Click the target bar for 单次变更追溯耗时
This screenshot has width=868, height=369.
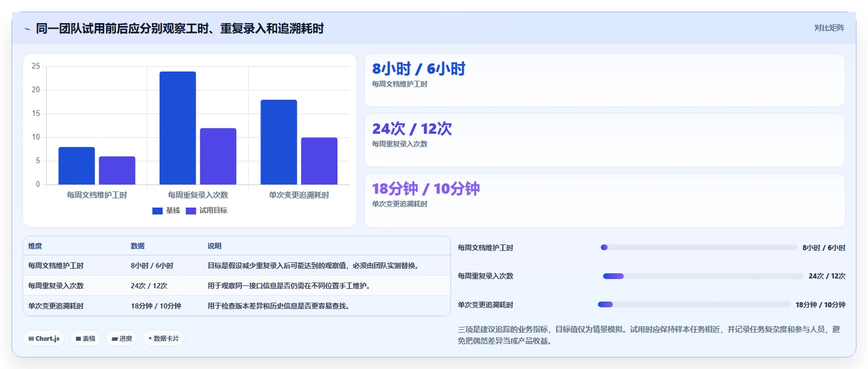tap(319, 161)
